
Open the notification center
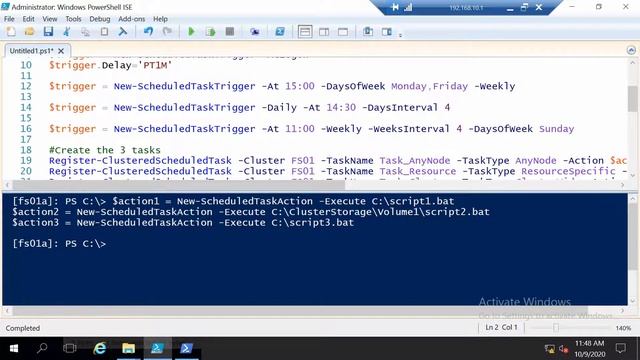[620, 349]
